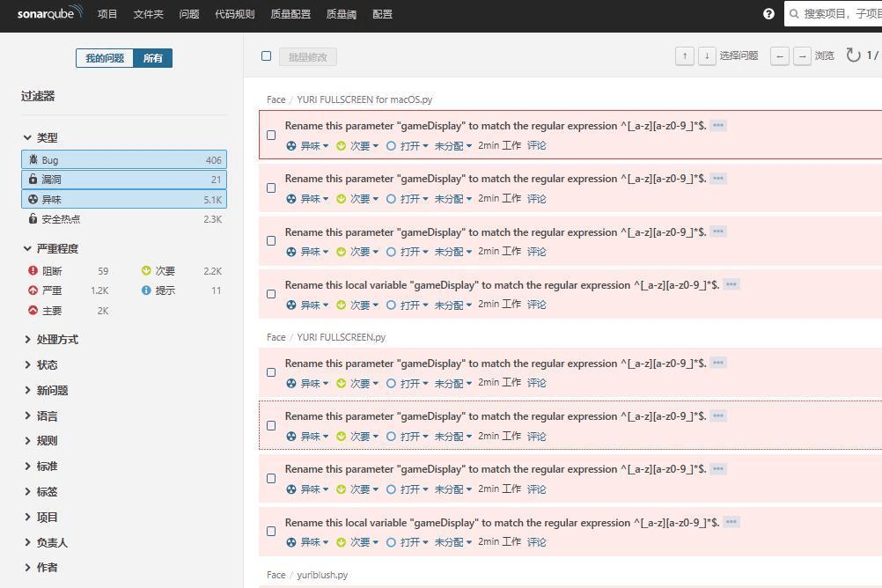Viewport: 882px width, 588px height.
Task: Open the 项目 top menu
Action: point(107,14)
